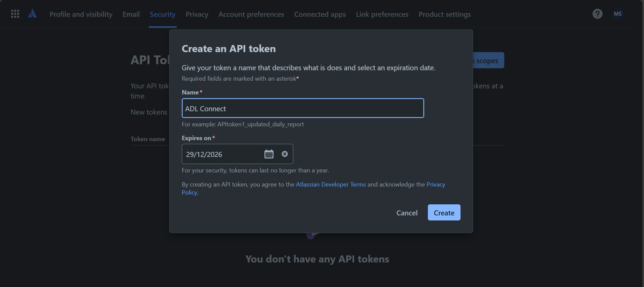Open the Connected apps tab

(320, 14)
